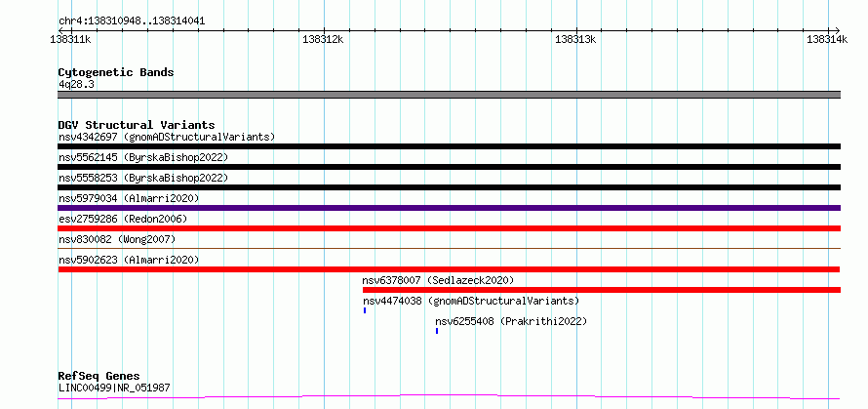868x409 pixels.
Task: Click the nsv5902623 (Almarri2020) label
Action: pos(129,260)
